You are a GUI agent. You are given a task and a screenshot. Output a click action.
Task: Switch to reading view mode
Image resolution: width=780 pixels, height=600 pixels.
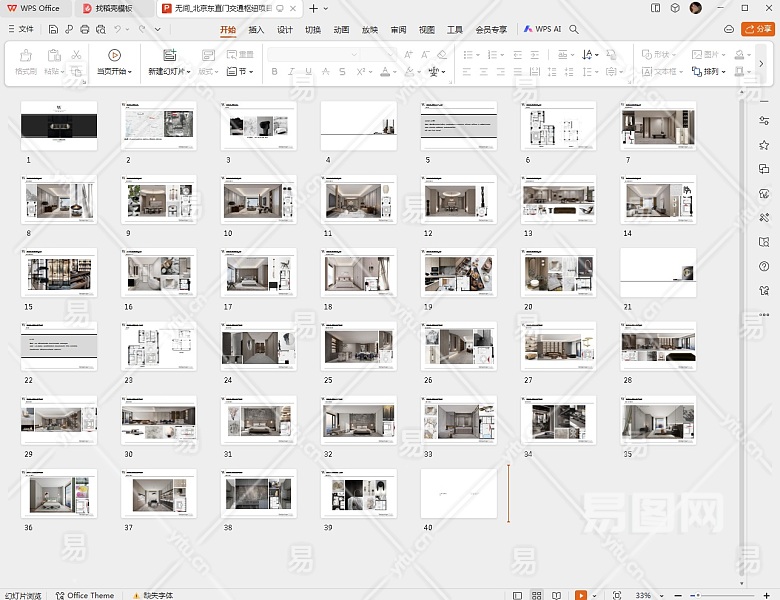point(558,594)
